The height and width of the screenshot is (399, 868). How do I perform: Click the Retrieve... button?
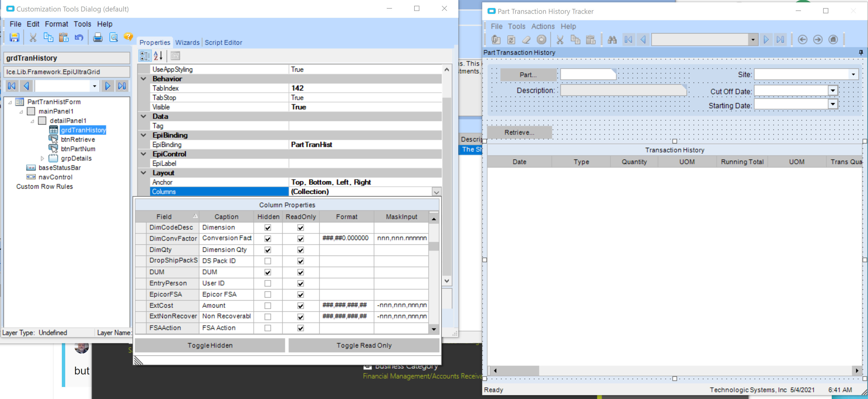(x=519, y=133)
